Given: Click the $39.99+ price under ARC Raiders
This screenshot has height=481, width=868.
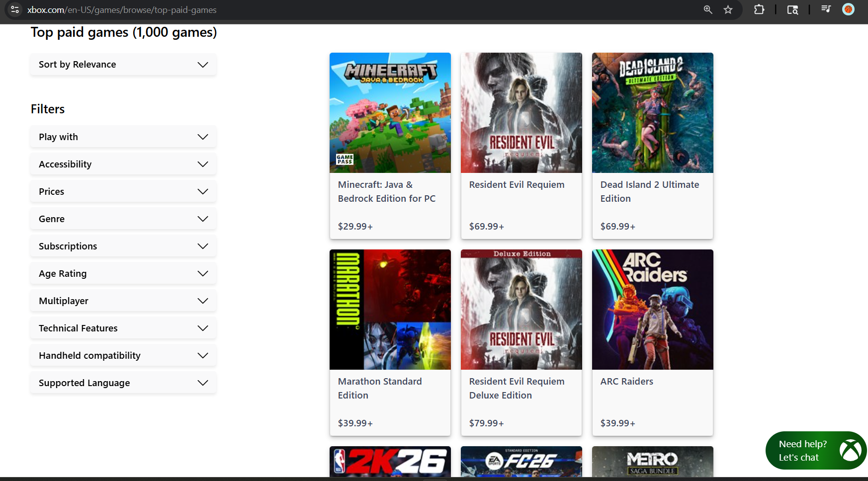Looking at the screenshot, I should coord(618,423).
